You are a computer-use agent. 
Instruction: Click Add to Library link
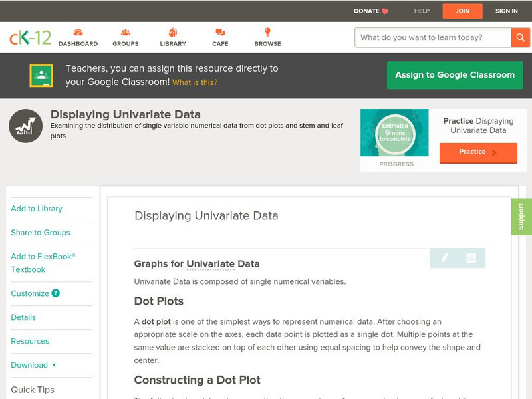point(37,209)
